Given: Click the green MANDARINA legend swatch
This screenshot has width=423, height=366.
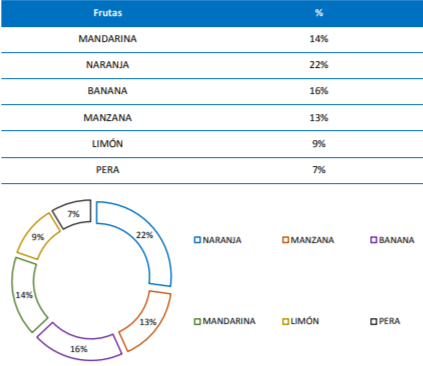Looking at the screenshot, I should tap(197, 321).
